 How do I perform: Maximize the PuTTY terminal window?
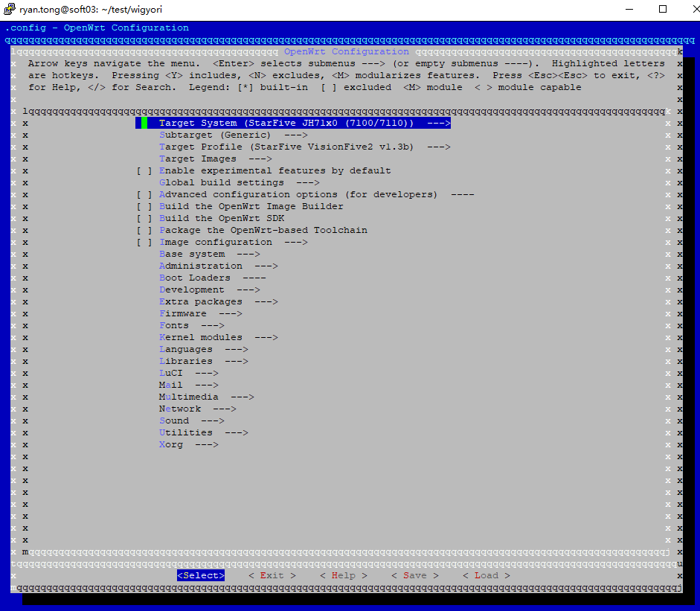point(663,10)
